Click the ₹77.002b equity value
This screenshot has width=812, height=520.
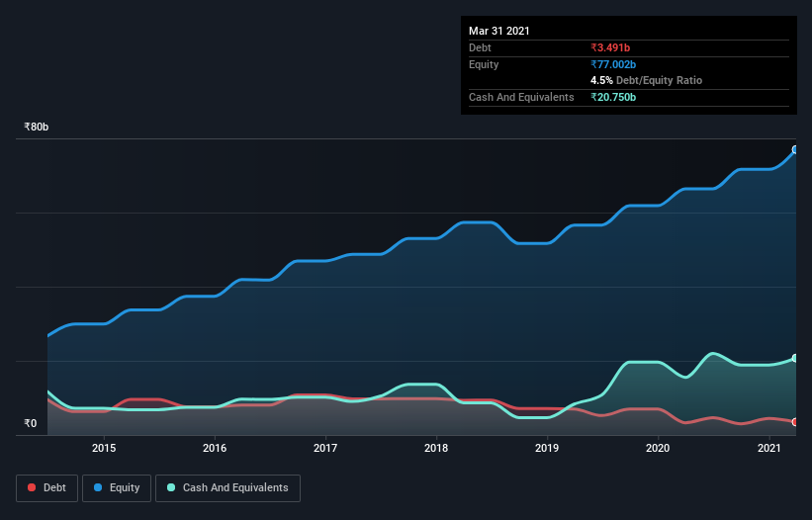point(613,64)
